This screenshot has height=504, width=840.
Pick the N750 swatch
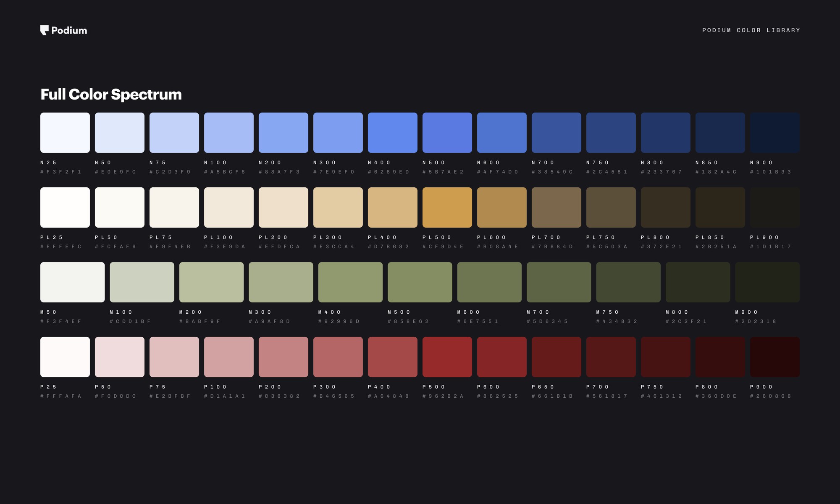tap(611, 133)
